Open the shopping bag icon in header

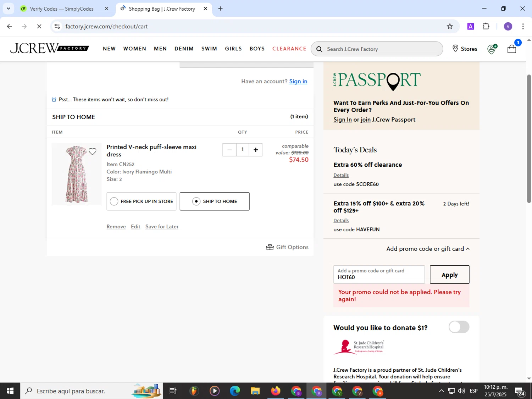pos(512,49)
